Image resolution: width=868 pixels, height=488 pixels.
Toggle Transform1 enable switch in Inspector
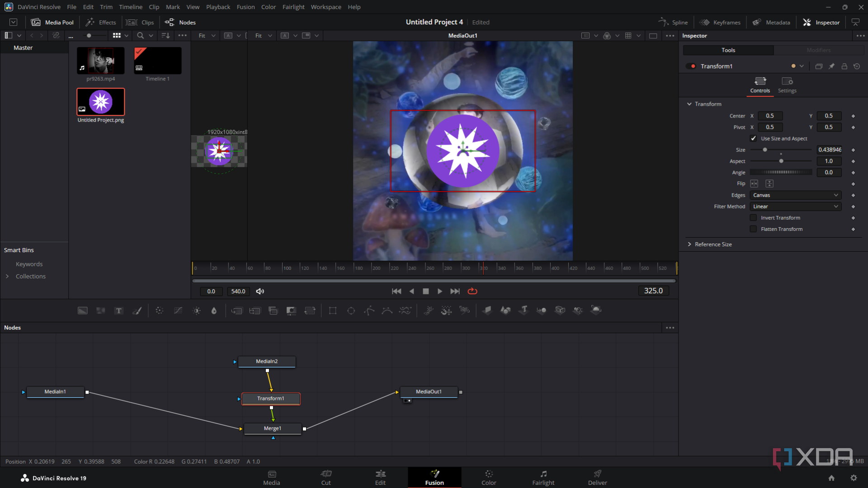[x=691, y=66]
